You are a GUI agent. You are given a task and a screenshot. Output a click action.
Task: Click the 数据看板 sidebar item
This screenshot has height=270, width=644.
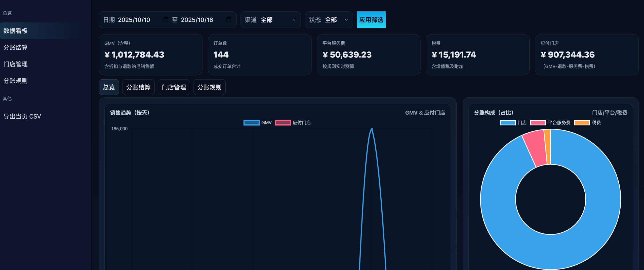[16, 30]
